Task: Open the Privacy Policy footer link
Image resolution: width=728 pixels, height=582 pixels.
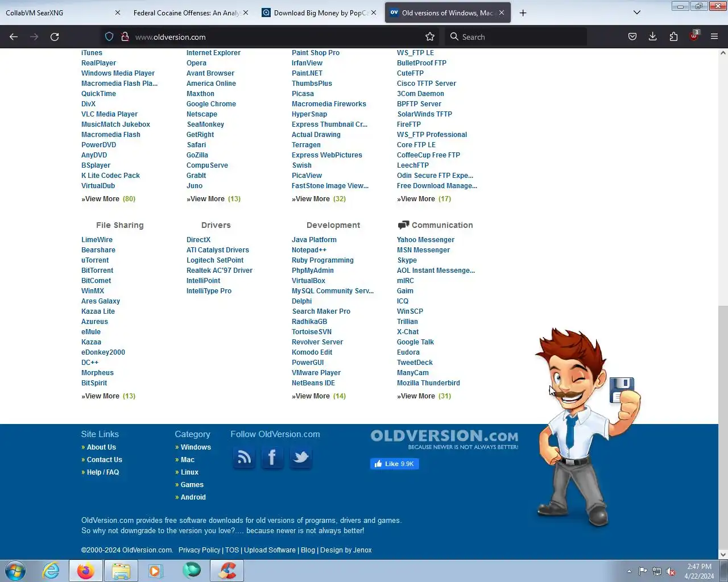Action: point(199,550)
